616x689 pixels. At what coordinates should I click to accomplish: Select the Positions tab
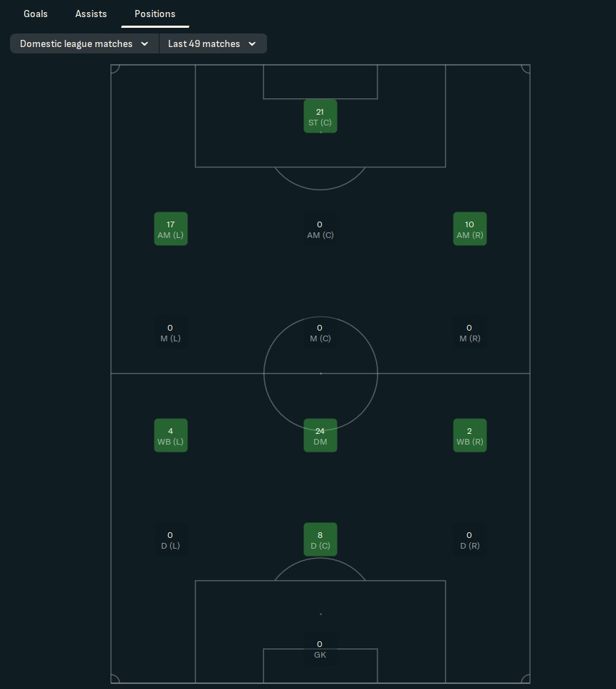[155, 14]
